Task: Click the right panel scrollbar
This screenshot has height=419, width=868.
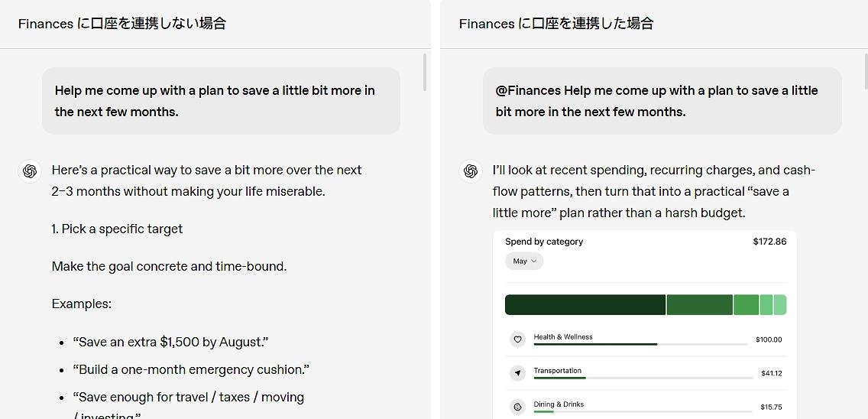Action: point(865,72)
